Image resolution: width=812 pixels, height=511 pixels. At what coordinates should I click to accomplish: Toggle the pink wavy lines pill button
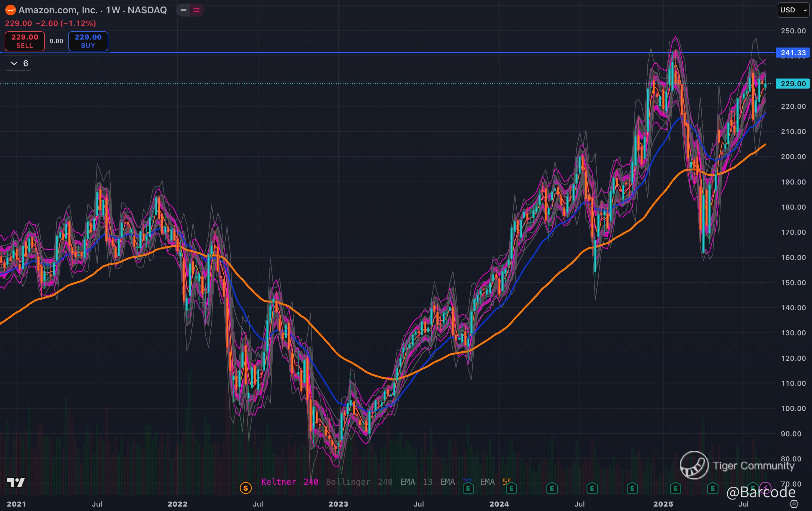tap(197, 10)
